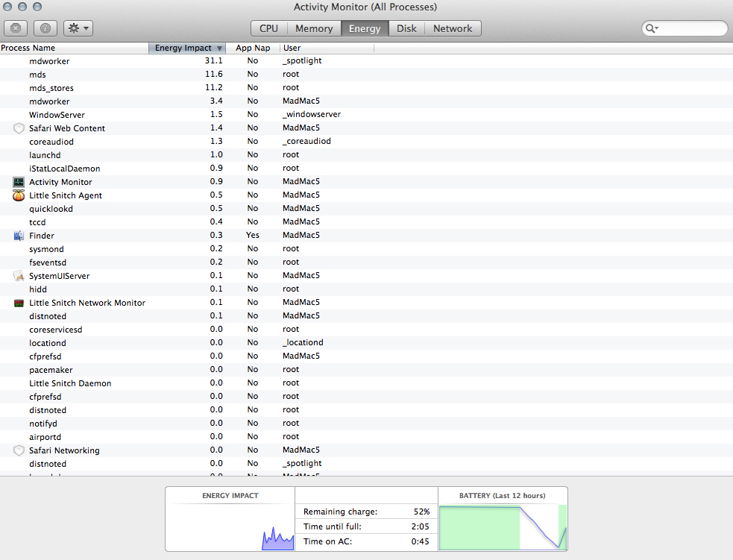Select the mdworker row owned by _spotlight
The height and width of the screenshot is (560, 733).
pyautogui.click(x=367, y=60)
